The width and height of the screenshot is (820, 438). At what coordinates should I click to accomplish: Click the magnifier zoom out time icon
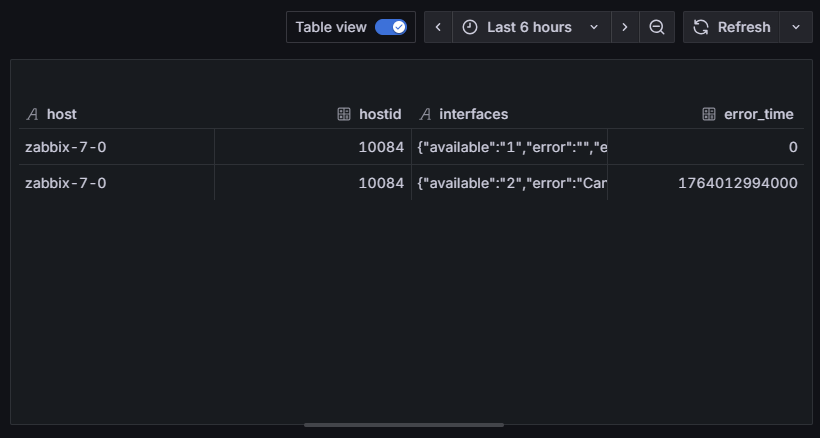657,27
